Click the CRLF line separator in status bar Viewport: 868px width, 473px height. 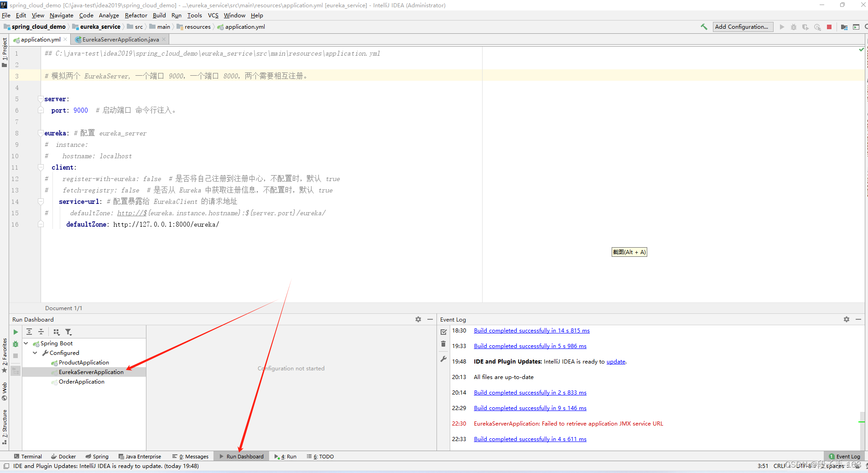coord(780,466)
